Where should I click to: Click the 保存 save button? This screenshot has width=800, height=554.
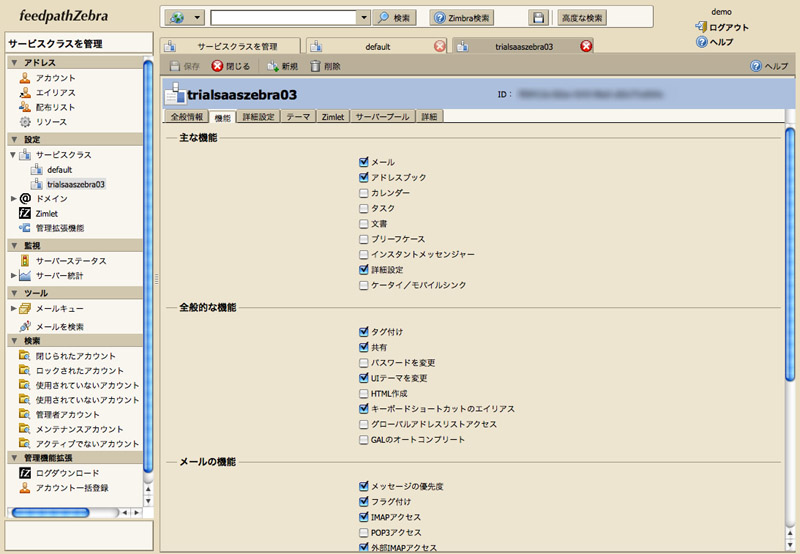[185, 66]
